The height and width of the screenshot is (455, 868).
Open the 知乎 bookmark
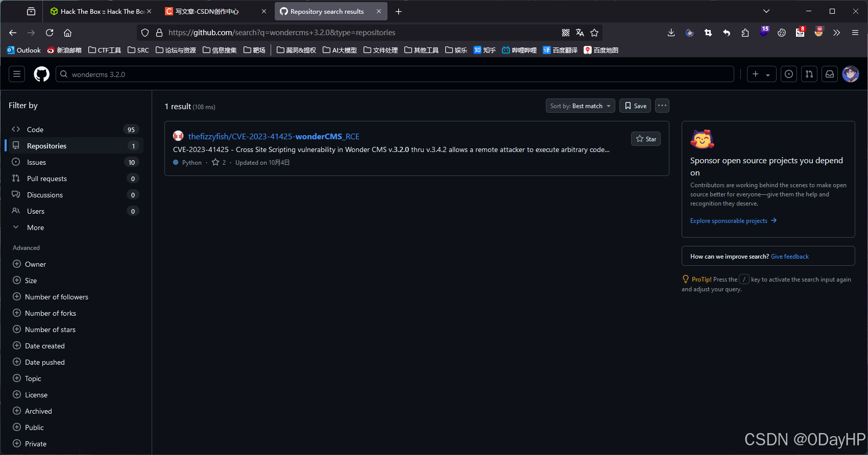(485, 50)
